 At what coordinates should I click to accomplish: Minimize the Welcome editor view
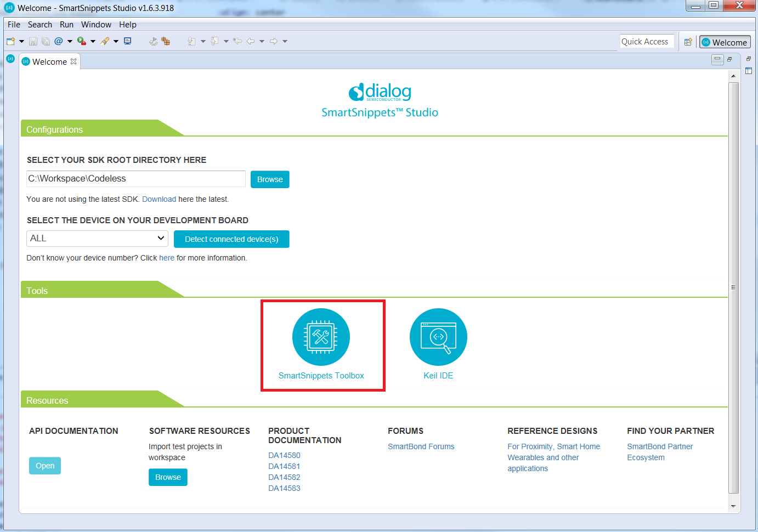pyautogui.click(x=717, y=59)
